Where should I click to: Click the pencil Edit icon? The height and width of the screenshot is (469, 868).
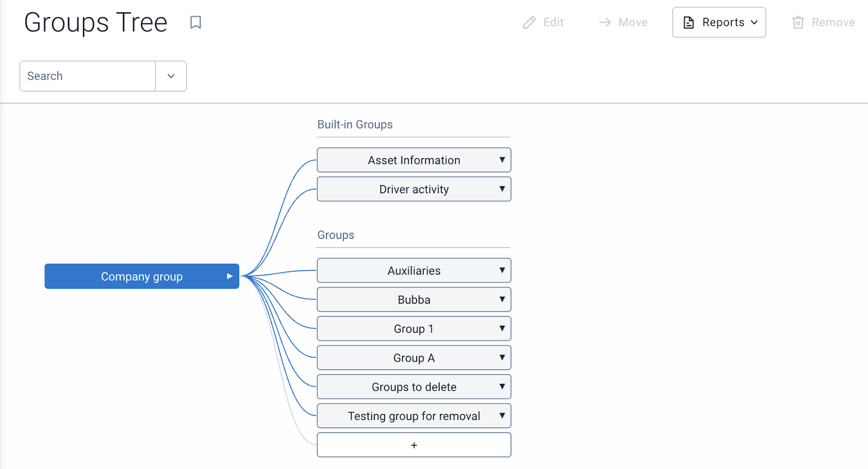pos(529,22)
